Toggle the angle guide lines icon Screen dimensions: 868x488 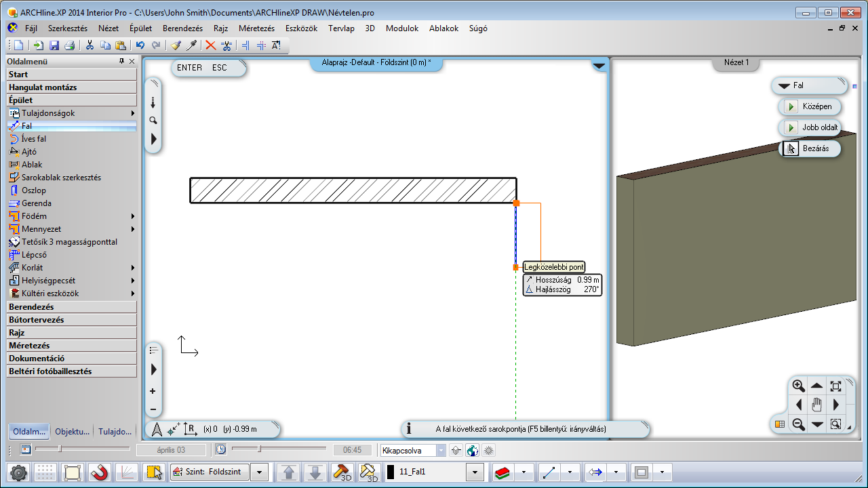pyautogui.click(x=127, y=472)
